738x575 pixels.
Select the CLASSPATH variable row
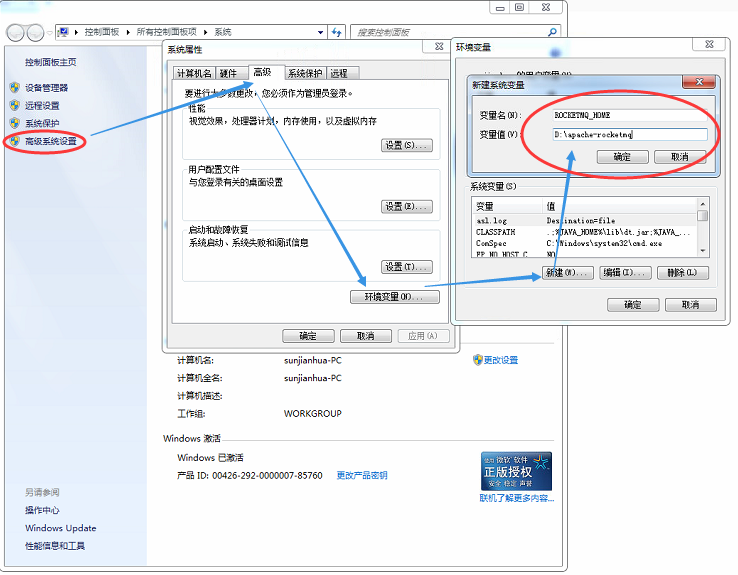coord(585,232)
